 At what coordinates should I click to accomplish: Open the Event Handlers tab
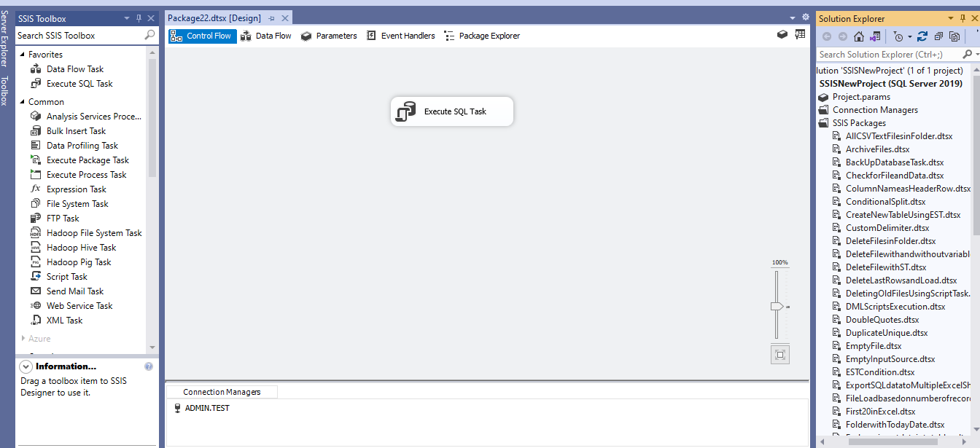click(x=400, y=36)
